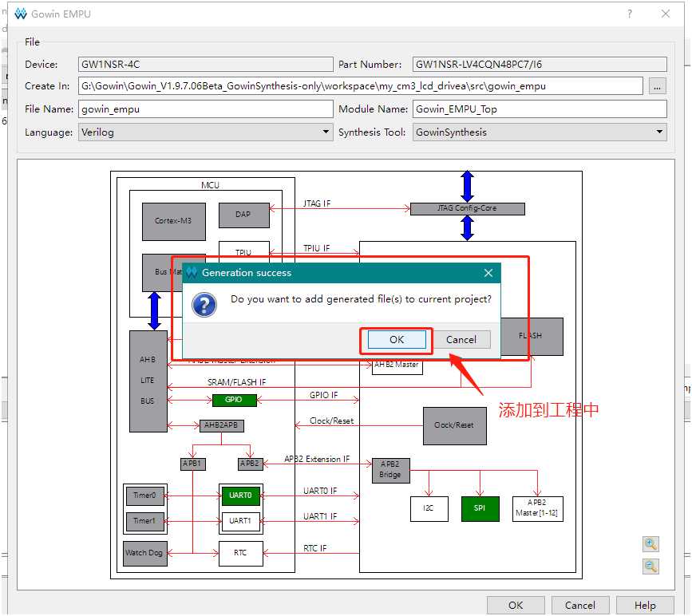Click the UART0 IF label
The height and width of the screenshot is (616, 692).
(x=320, y=491)
